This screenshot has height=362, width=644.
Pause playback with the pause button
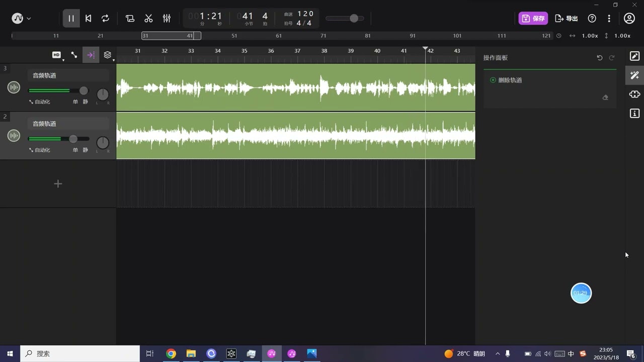pyautogui.click(x=71, y=19)
